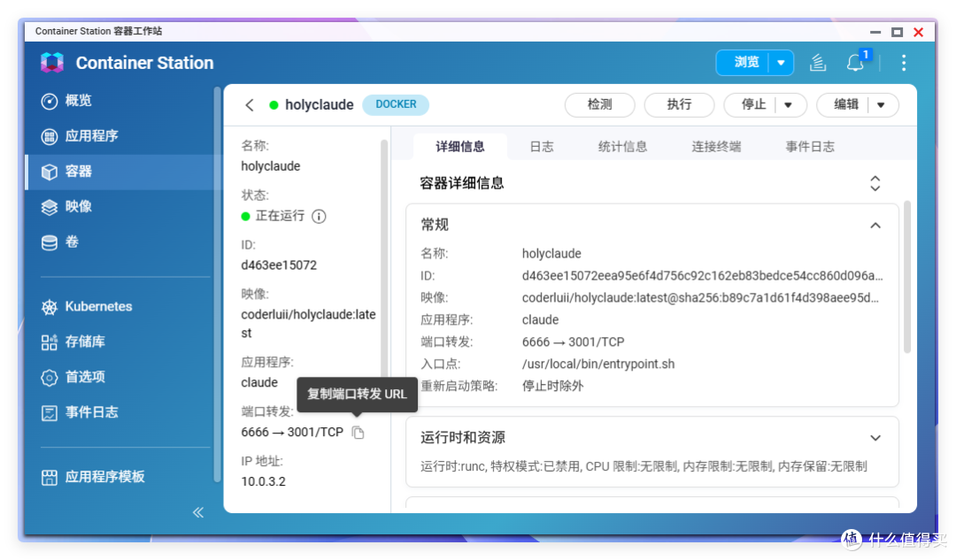Screen dimensions: 956x560
Task: Click the 6666 → 3001/TCP value in 常规
Action: 573,341
